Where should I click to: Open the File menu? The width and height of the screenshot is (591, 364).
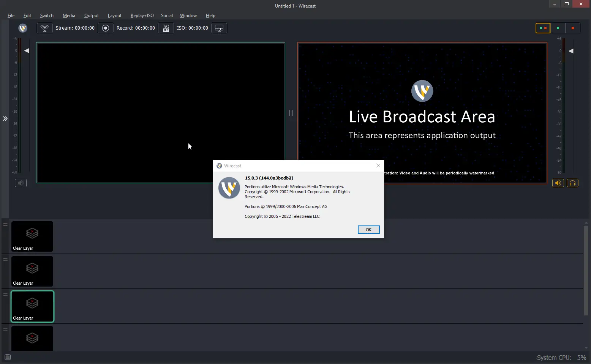(x=11, y=16)
